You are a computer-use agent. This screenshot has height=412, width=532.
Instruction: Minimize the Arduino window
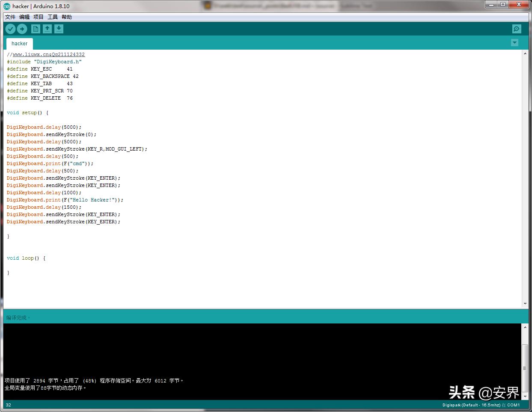point(491,4)
